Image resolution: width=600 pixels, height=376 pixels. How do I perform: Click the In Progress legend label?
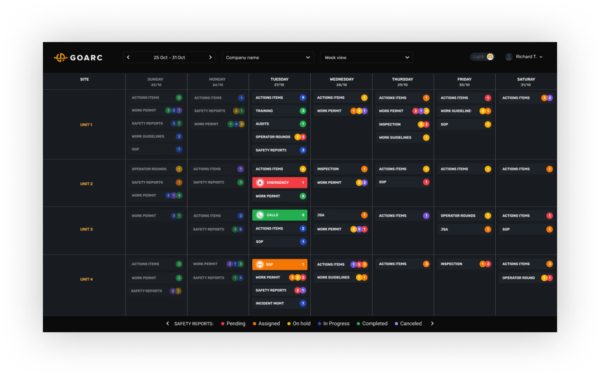click(x=336, y=324)
